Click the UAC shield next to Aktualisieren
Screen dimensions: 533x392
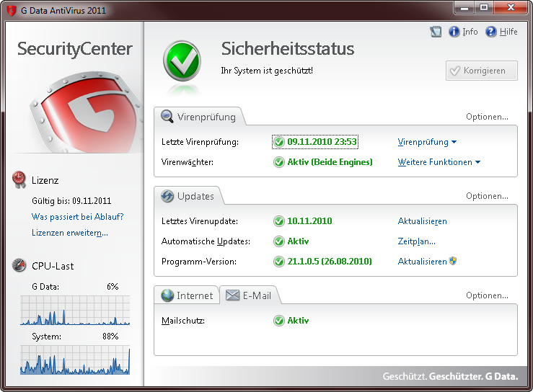[x=453, y=261]
